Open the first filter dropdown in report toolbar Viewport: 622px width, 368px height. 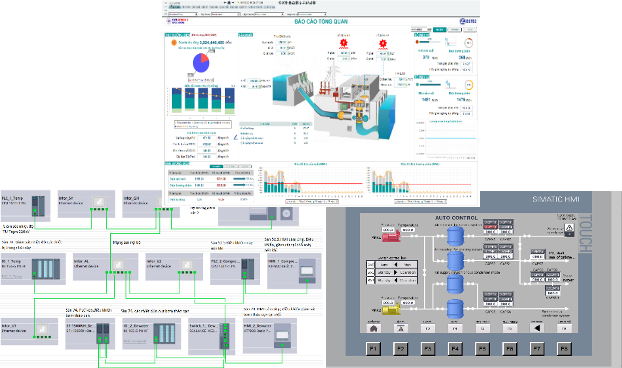183,14
